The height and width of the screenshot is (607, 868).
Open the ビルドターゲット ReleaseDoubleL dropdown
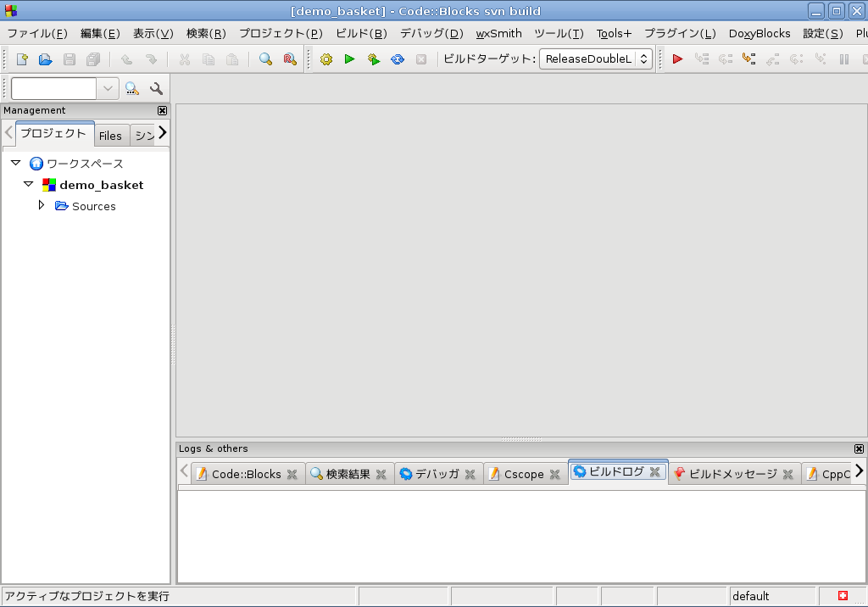click(596, 58)
